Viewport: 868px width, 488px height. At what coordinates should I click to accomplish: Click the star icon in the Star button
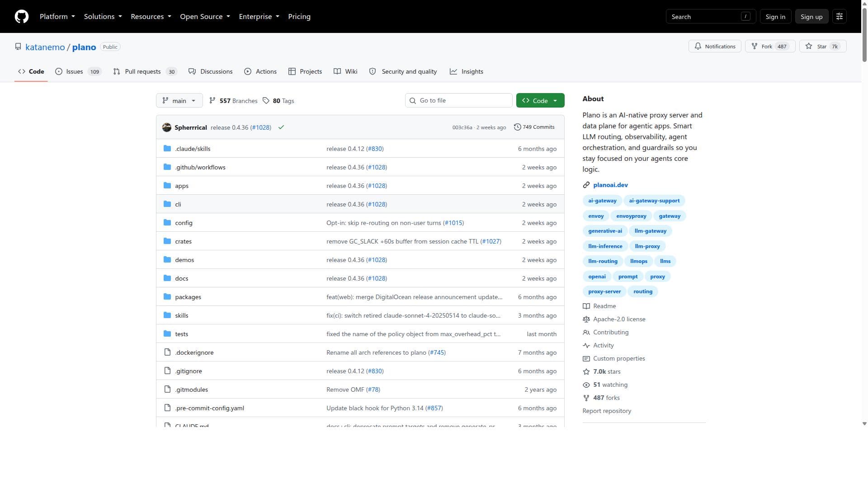click(x=809, y=47)
